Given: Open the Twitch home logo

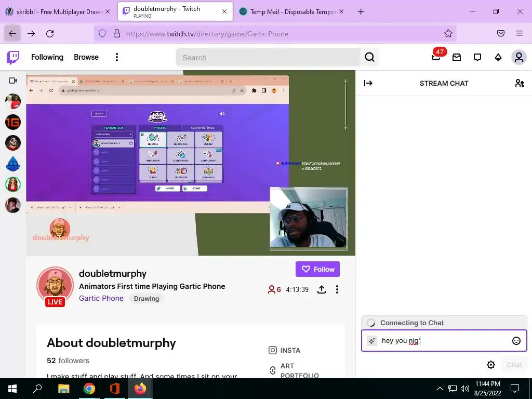Looking at the screenshot, I should (x=13, y=57).
